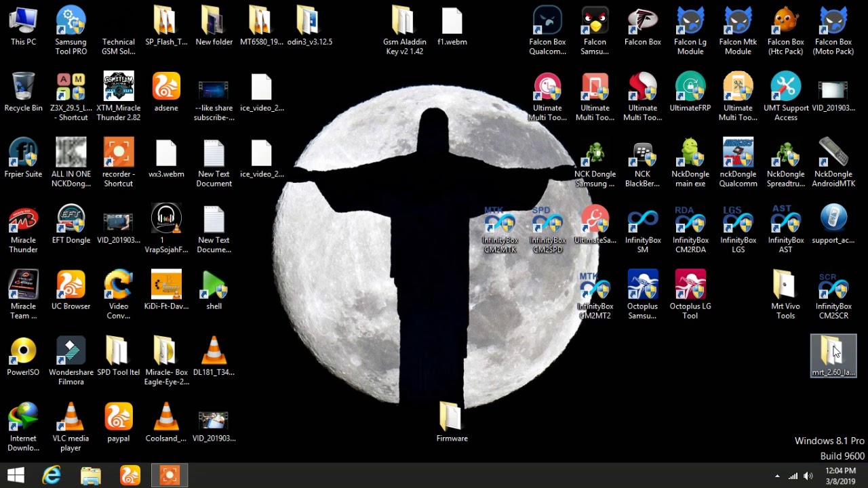Select the Miracle Thunder shortcut
The height and width of the screenshot is (488, 868).
tap(23, 229)
